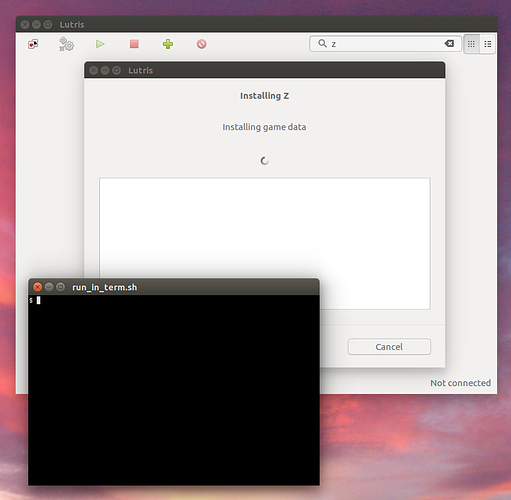Viewport: 511px width, 500px height.
Task: Switch to list view
Action: click(x=488, y=44)
